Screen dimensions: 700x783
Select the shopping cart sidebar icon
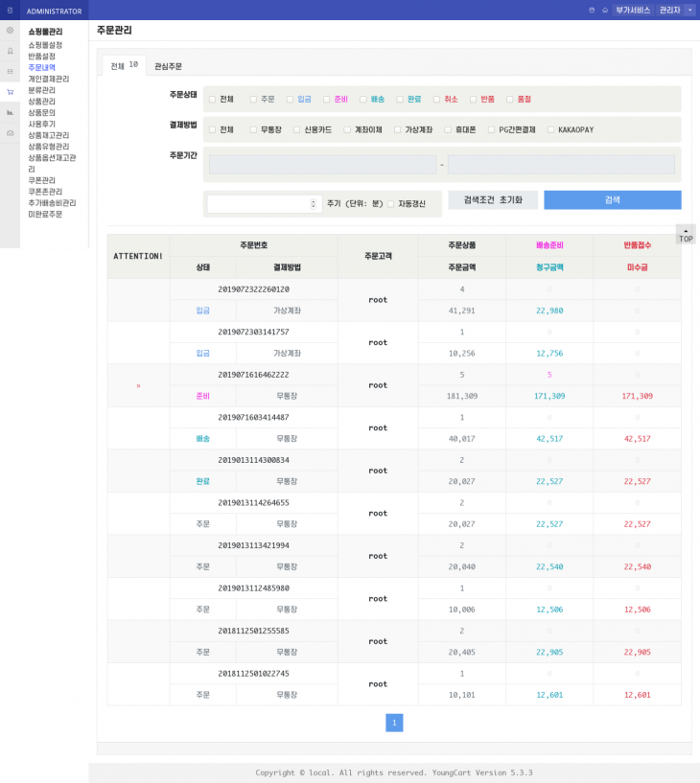point(10,92)
